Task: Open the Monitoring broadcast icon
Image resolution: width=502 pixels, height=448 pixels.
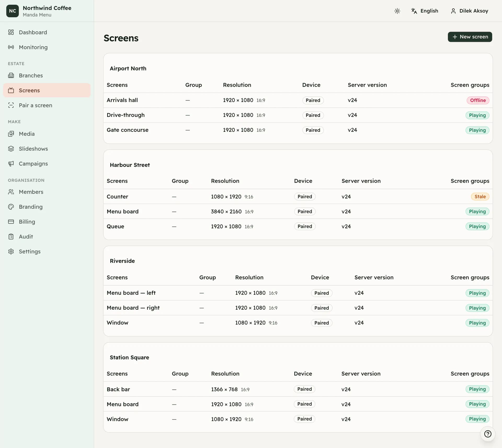Action: pyautogui.click(x=11, y=47)
